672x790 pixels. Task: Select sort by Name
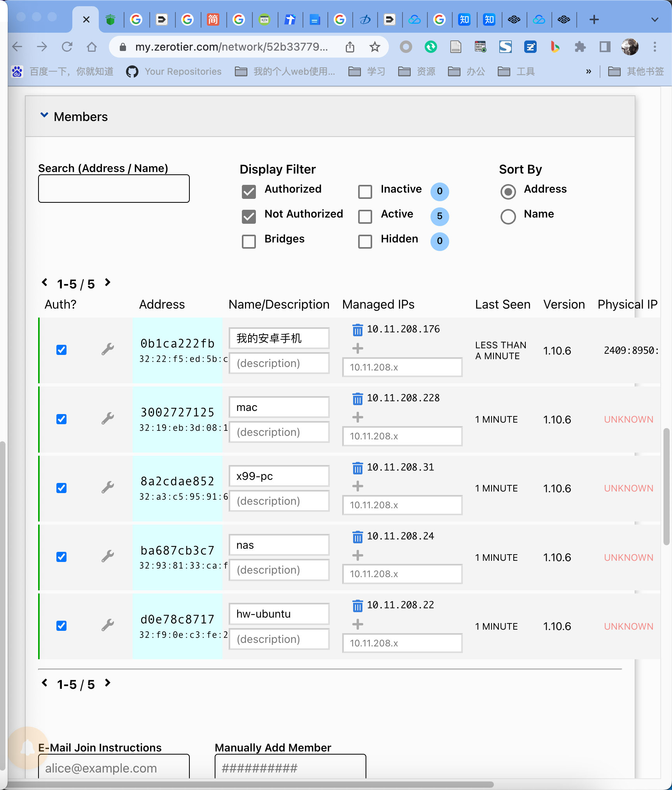508,217
